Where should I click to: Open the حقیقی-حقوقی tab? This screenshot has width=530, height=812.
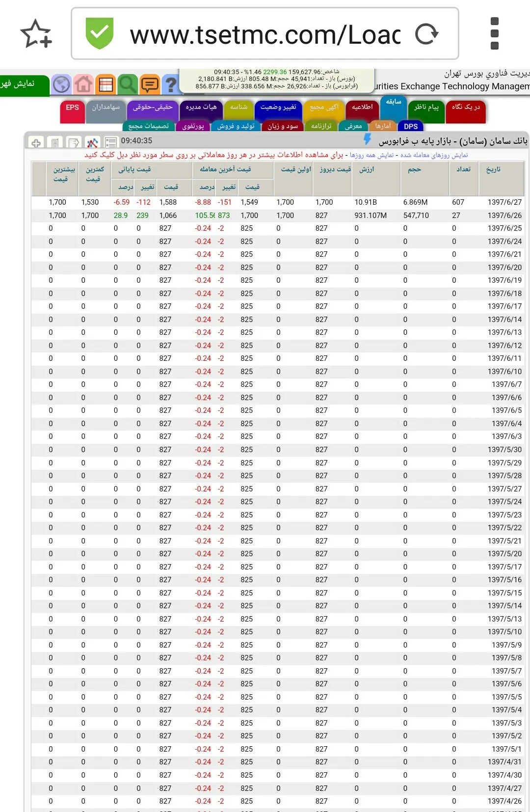[153, 108]
